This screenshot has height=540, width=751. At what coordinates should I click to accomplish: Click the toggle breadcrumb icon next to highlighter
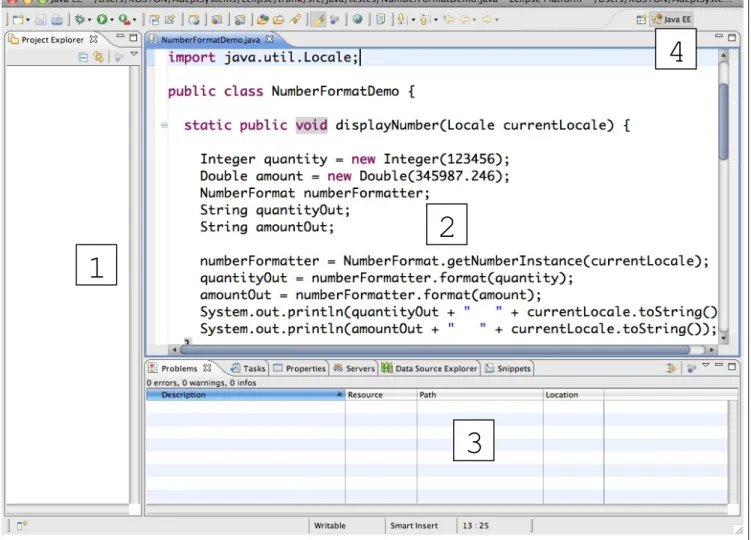pyautogui.click(x=334, y=20)
